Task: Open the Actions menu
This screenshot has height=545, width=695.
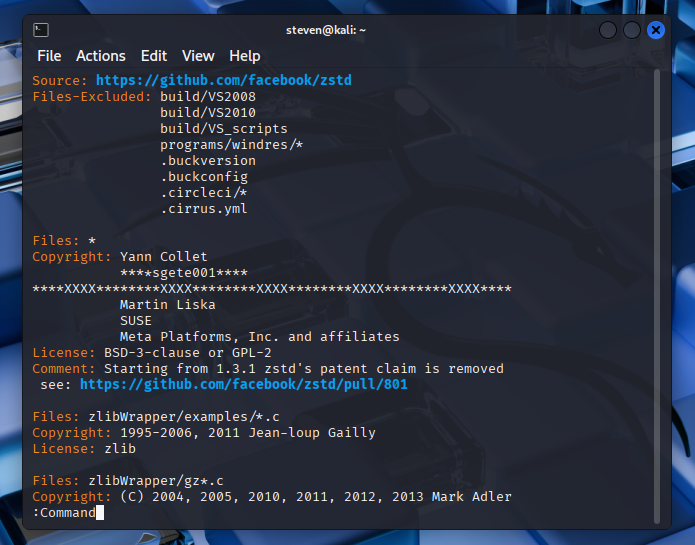Action: [x=101, y=56]
